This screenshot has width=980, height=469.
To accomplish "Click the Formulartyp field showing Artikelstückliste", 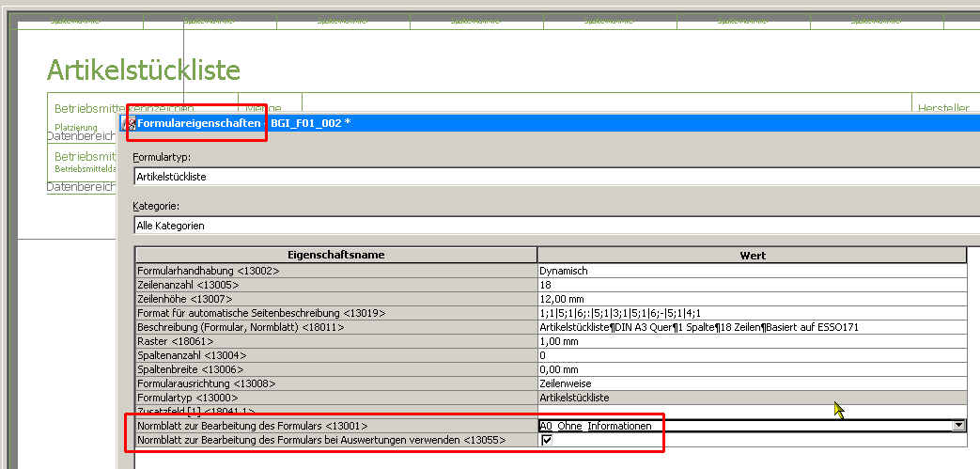I will 557,177.
